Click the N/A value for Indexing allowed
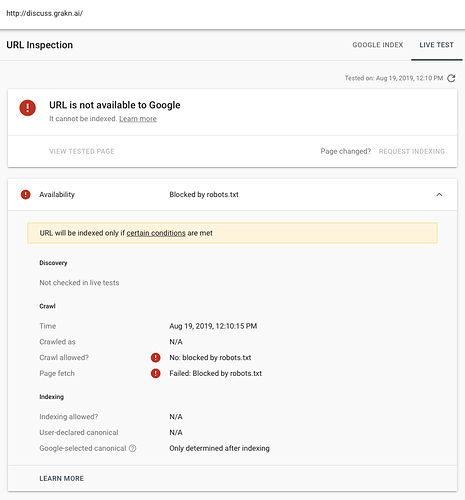The image size is (465, 500). click(176, 417)
